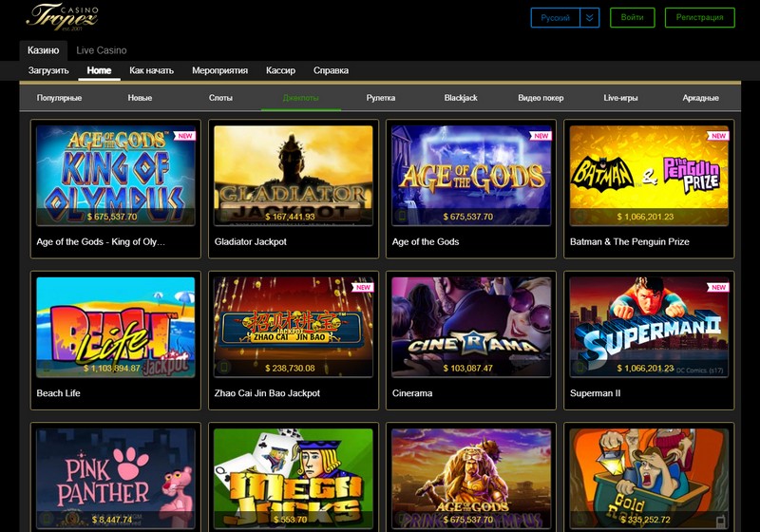
Task: Select the Blackjack category tab
Action: (461, 98)
